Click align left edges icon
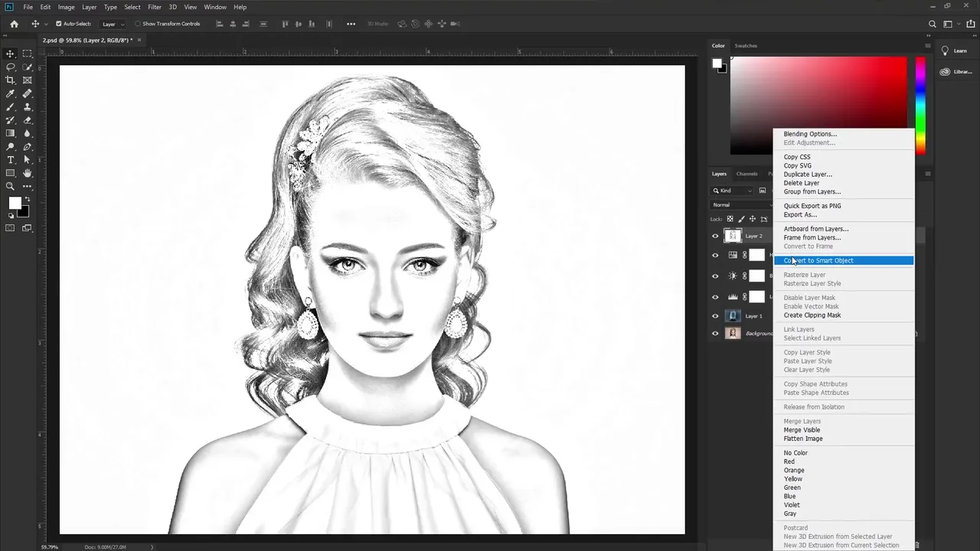 (220, 24)
